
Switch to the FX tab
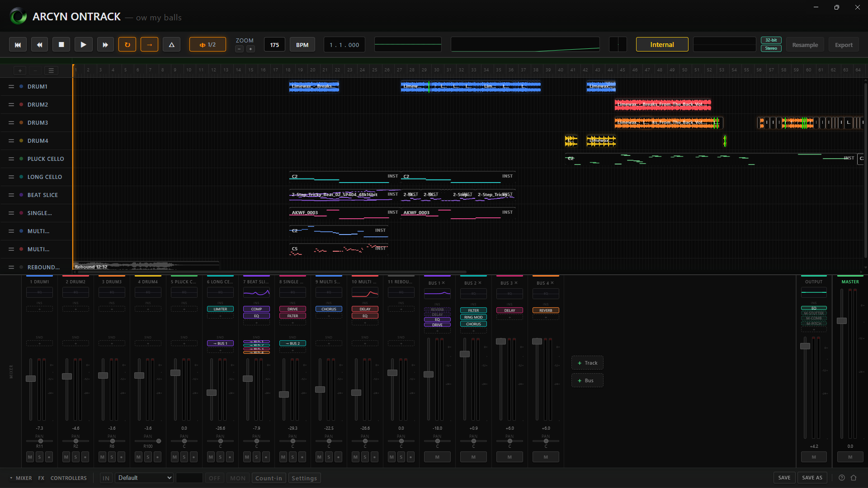coord(41,478)
